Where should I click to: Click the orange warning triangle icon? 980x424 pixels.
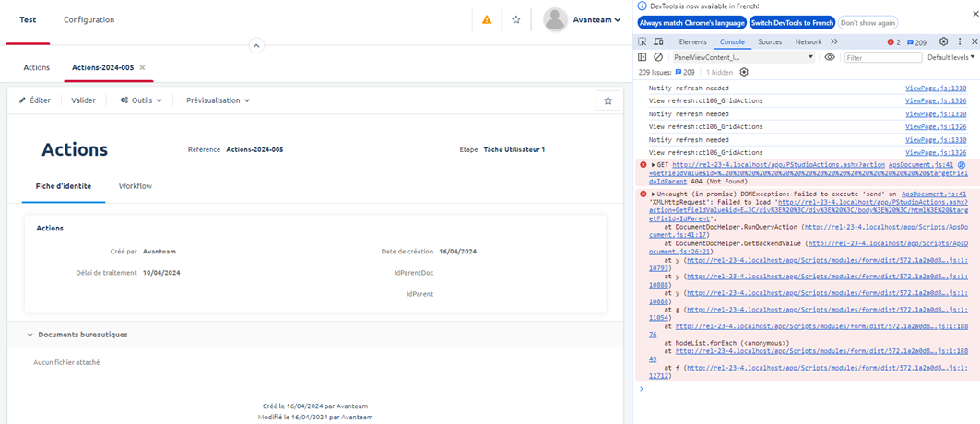point(487,19)
